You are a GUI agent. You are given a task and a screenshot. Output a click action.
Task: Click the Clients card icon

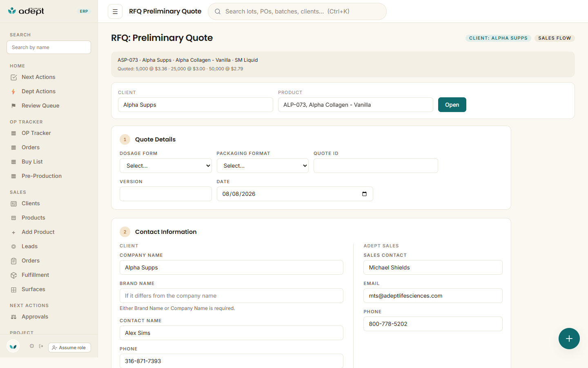click(x=13, y=204)
